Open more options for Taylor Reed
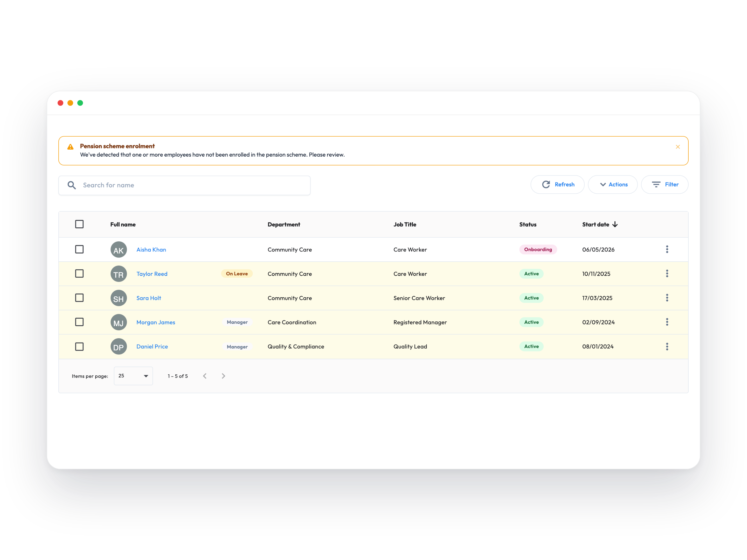The height and width of the screenshot is (560, 747). (x=667, y=274)
